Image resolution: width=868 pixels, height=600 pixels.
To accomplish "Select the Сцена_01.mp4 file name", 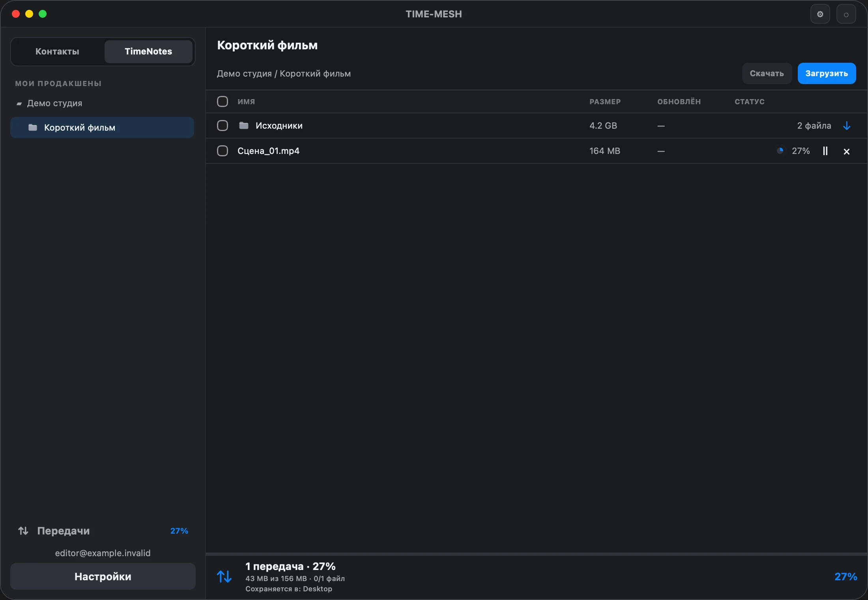I will (x=268, y=151).
